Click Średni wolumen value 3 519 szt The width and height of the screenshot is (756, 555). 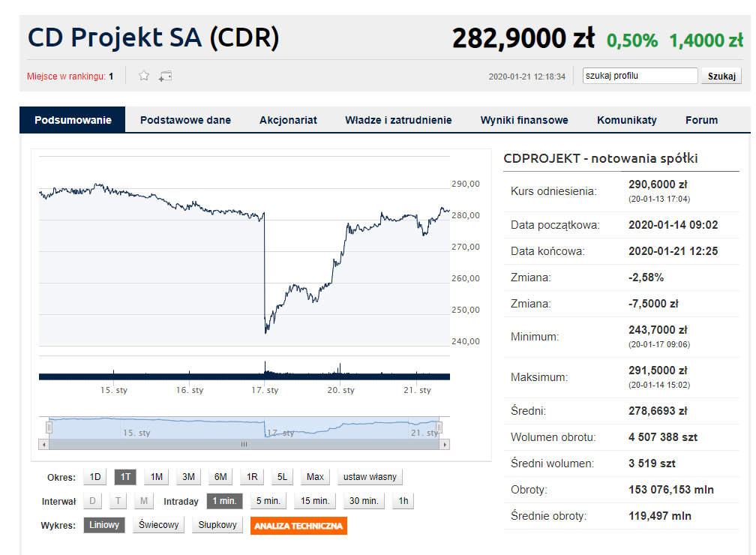(x=652, y=463)
